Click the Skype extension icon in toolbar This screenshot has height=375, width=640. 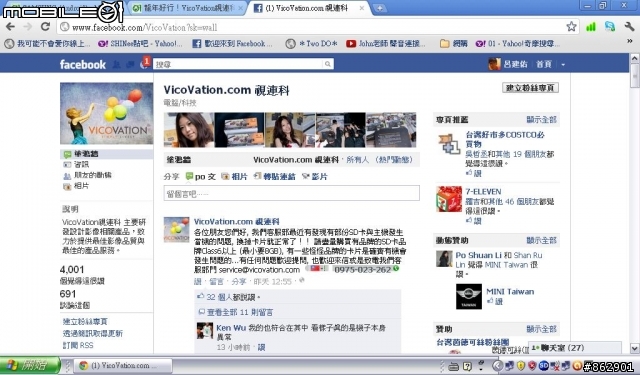click(x=610, y=27)
